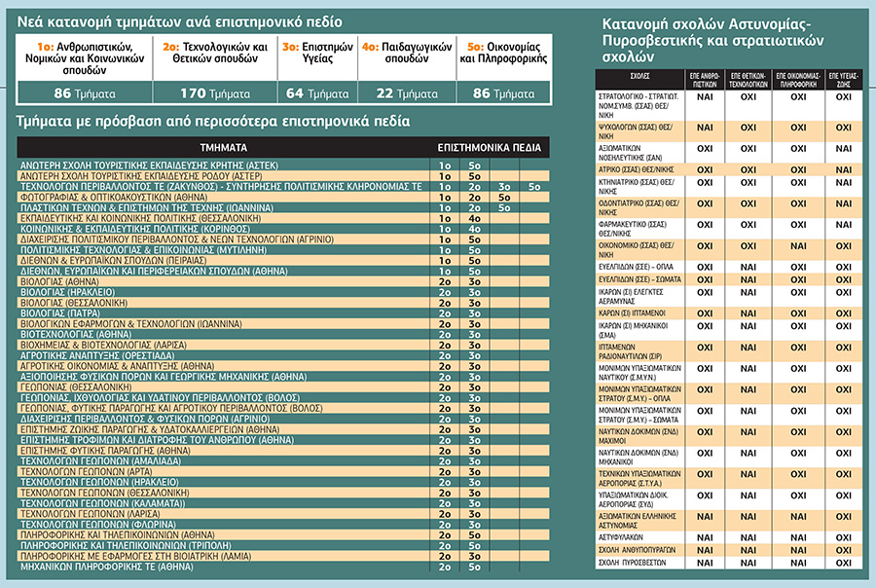The height and width of the screenshot is (588, 876).
Task: Select the ΕΠΕ ΥΓΕΙΑΣ-ΖΩΗΣ column header
Action: point(844,80)
